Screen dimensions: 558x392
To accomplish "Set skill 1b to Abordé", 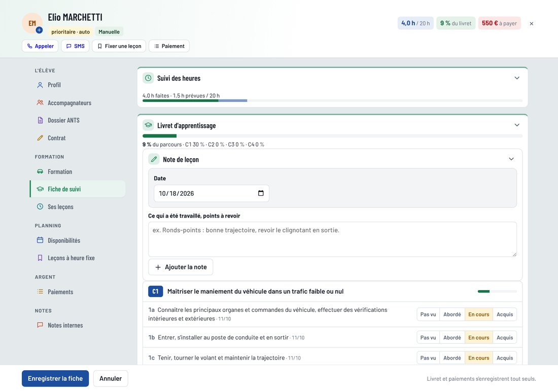I will coord(452,338).
